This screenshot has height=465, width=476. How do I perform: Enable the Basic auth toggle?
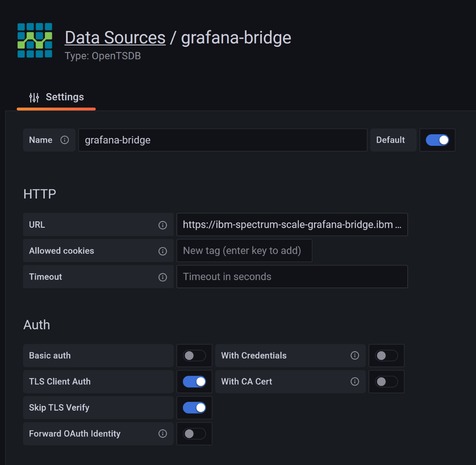pyautogui.click(x=194, y=356)
